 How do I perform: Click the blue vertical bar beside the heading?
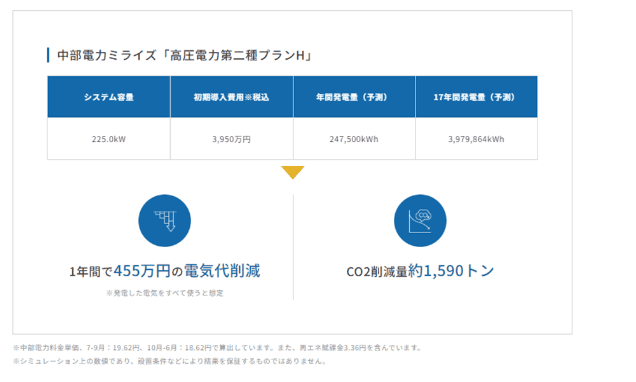click(x=48, y=55)
